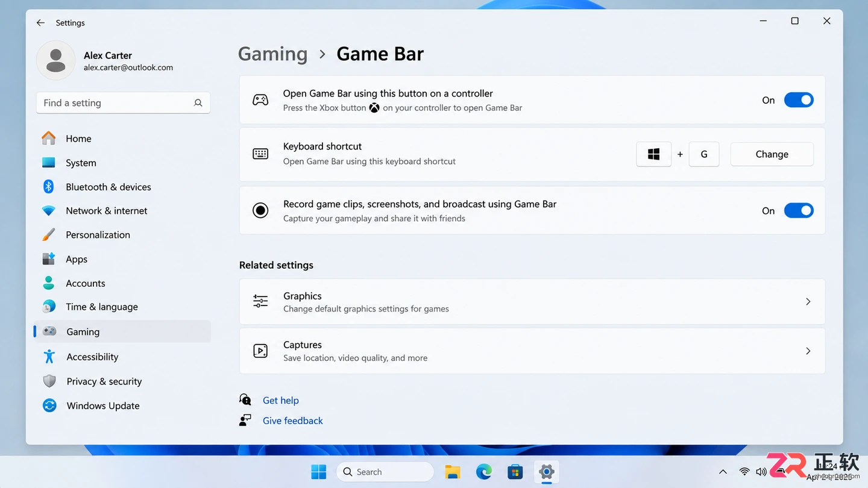Click the Find a setting search field

[123, 103]
